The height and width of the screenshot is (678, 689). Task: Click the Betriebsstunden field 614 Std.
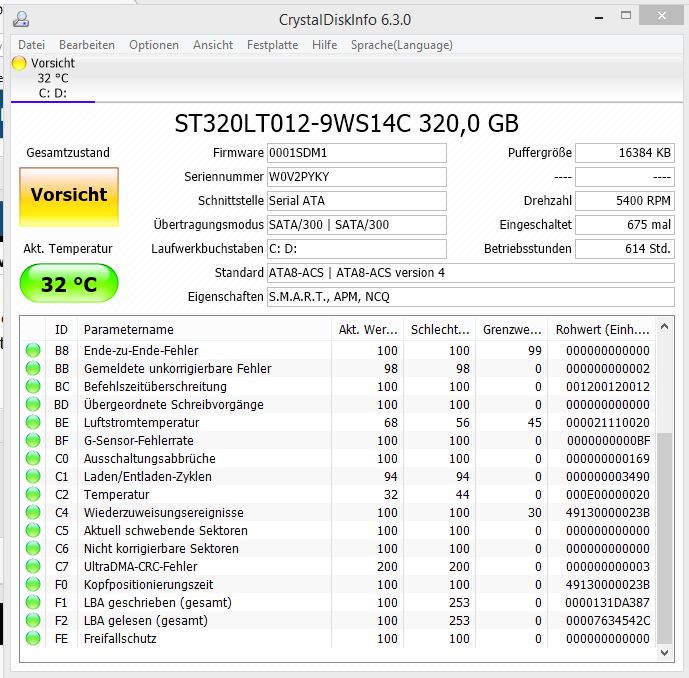click(x=625, y=249)
